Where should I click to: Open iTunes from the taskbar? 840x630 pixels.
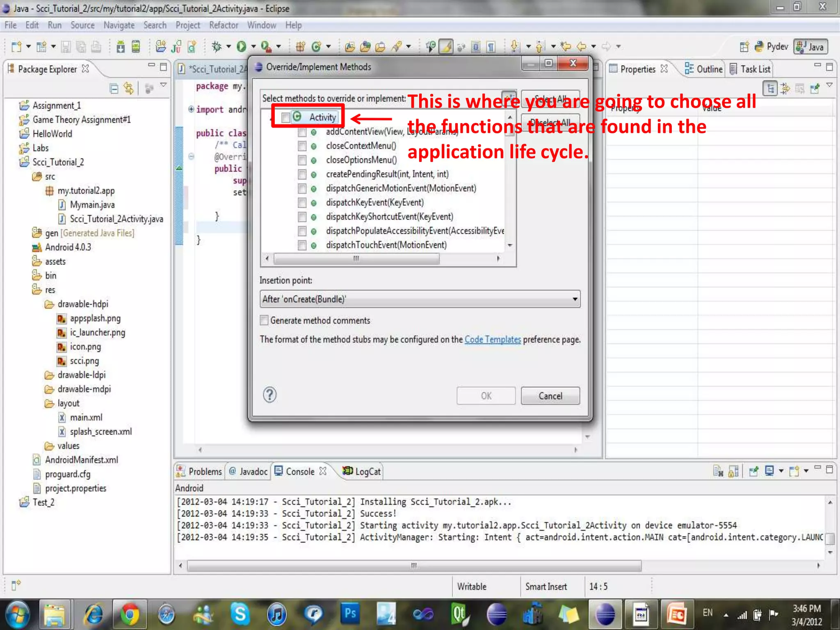pos(277,614)
